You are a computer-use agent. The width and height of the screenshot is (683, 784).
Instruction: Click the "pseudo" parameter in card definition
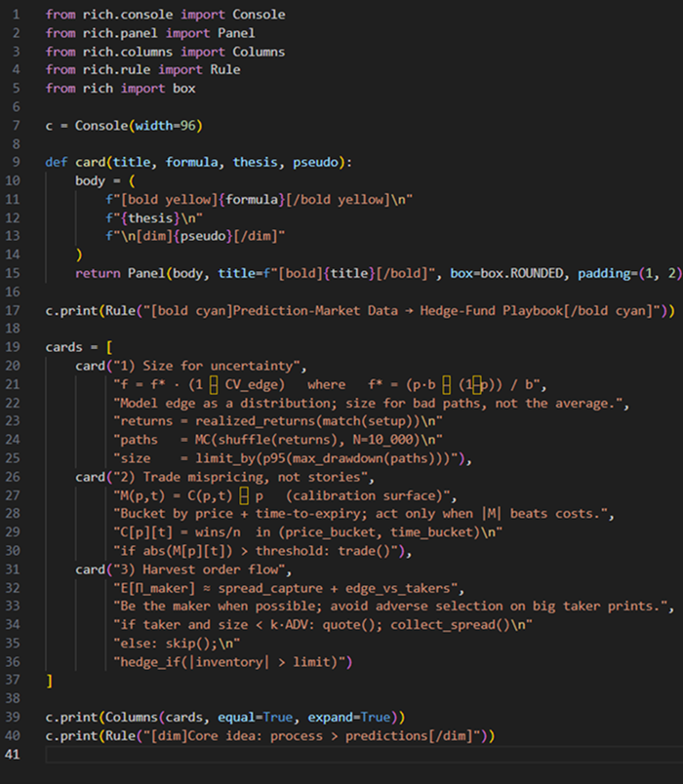[x=315, y=163]
